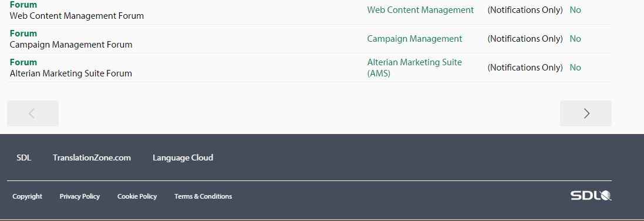The image size is (644, 221).
Task: Open the Campaign Management group link
Action: click(414, 39)
